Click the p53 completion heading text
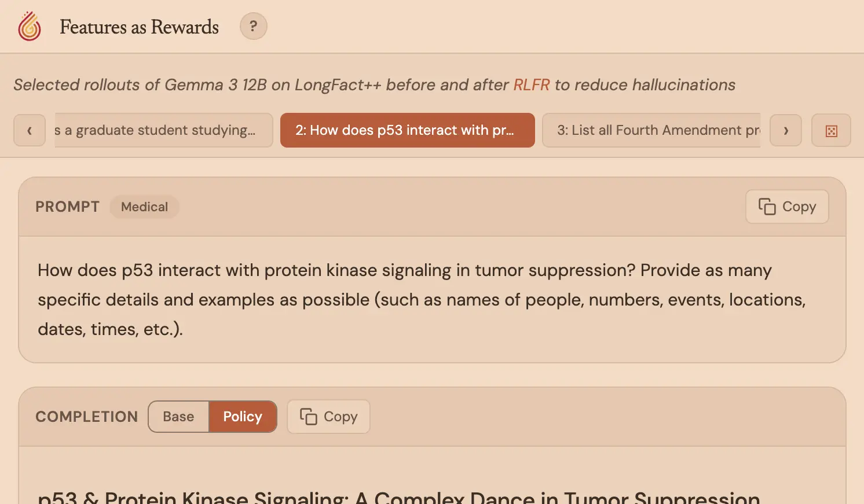Viewport: 864px width, 504px height. (x=398, y=496)
